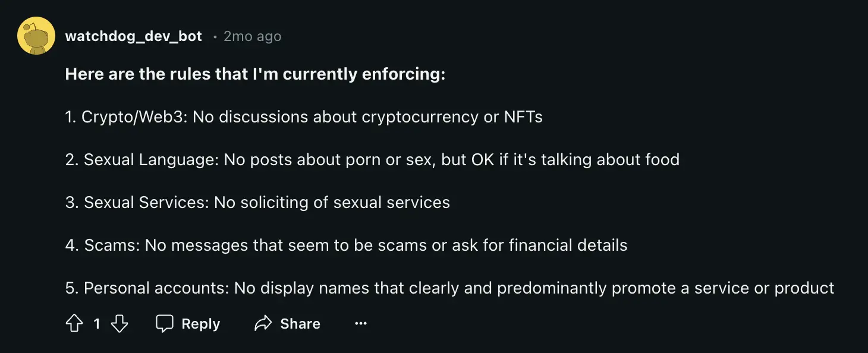Click rule 2 about Sexual Language
868x353 pixels.
tap(372, 159)
